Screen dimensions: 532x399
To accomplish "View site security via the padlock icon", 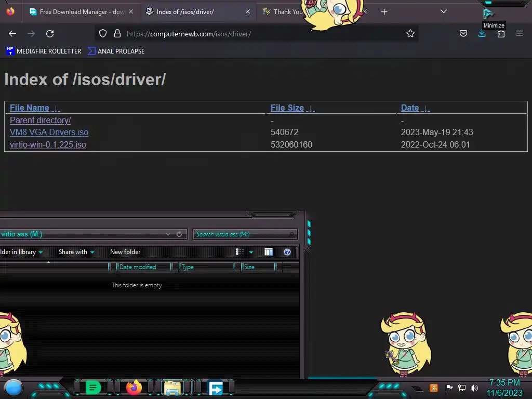I will click(117, 33).
